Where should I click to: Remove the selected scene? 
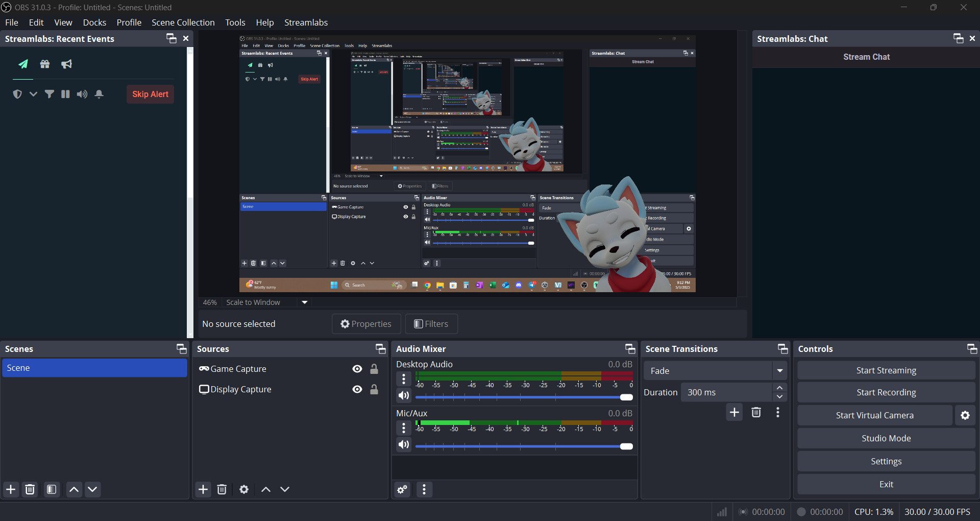[30, 489]
